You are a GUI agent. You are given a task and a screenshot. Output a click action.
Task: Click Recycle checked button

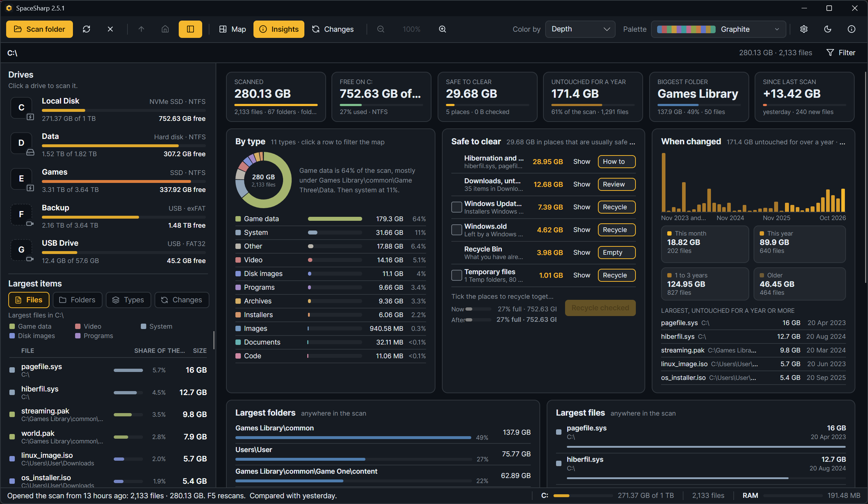(600, 308)
